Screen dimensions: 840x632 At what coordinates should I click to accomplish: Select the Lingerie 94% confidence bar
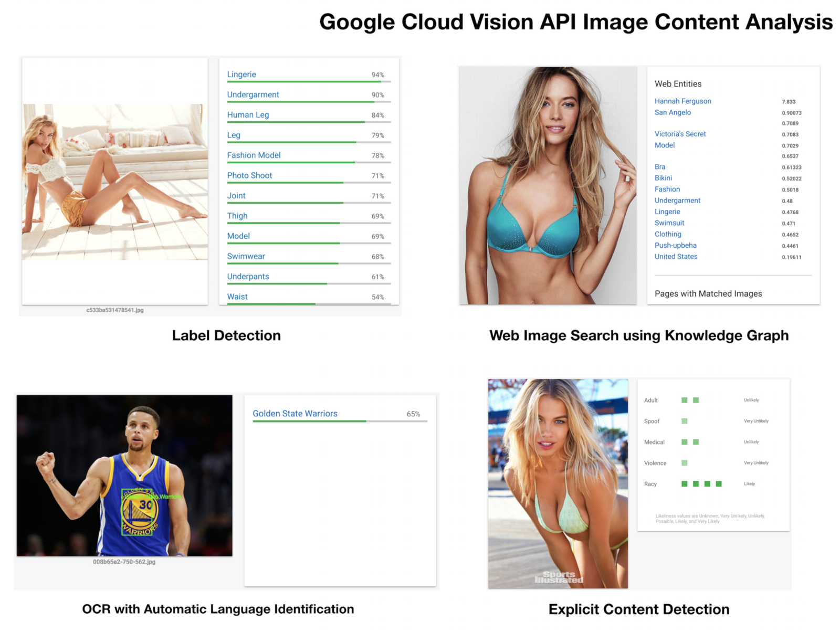(x=309, y=82)
